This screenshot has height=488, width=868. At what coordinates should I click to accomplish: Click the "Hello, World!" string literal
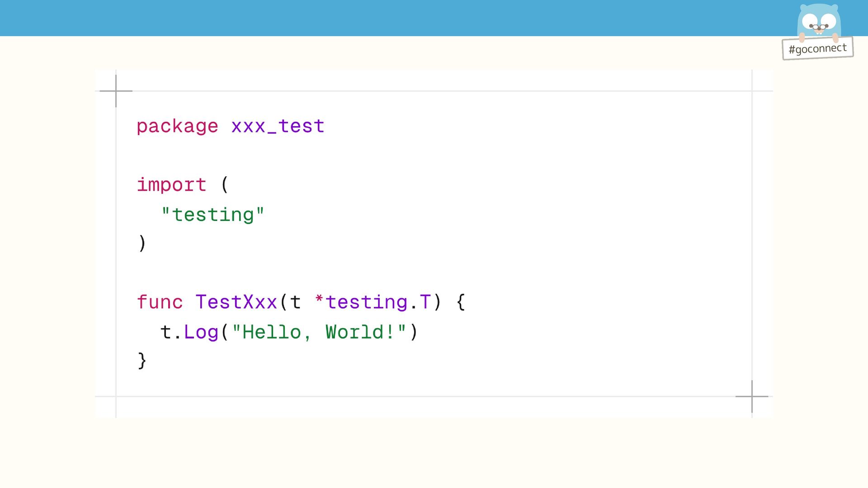click(319, 332)
